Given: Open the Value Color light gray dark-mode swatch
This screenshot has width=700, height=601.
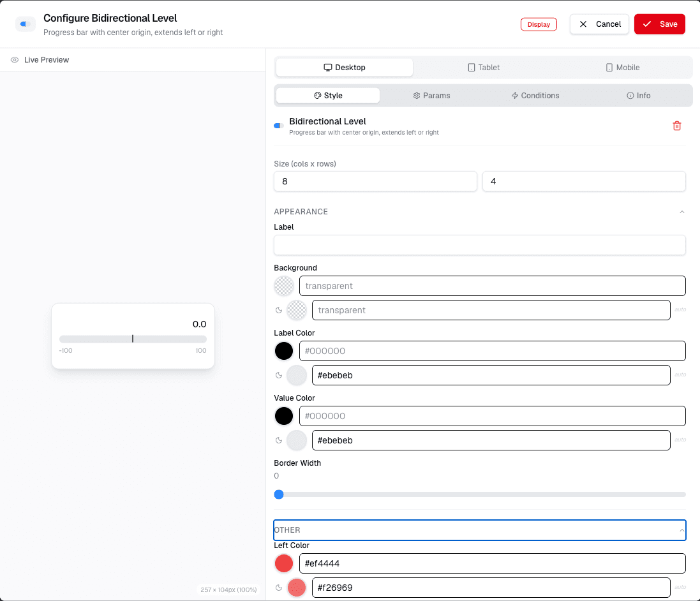Looking at the screenshot, I should click(x=297, y=441).
